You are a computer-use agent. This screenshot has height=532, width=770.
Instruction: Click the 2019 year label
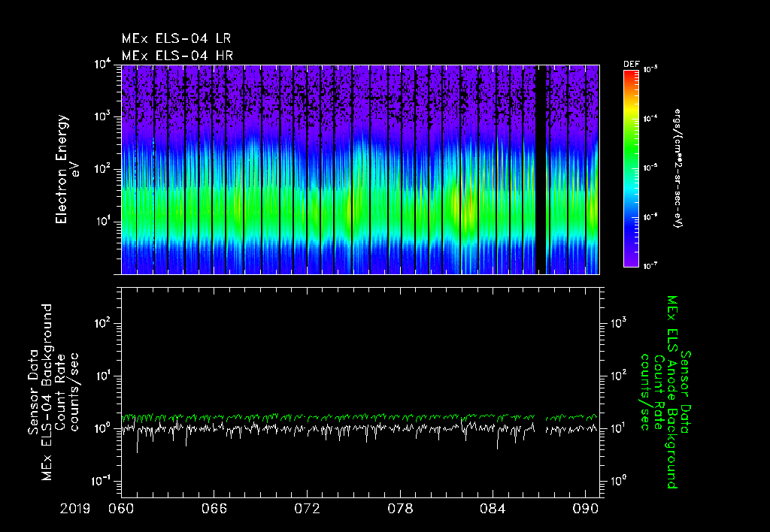coord(74,510)
